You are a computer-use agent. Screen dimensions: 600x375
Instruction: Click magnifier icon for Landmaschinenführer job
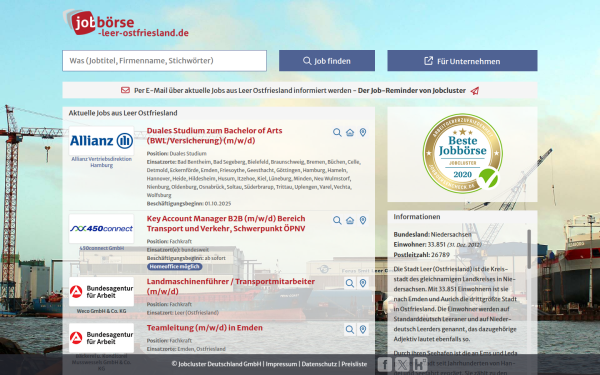click(x=350, y=283)
